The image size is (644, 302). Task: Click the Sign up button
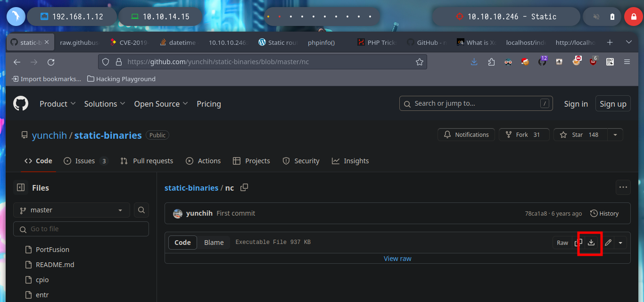[x=613, y=104]
